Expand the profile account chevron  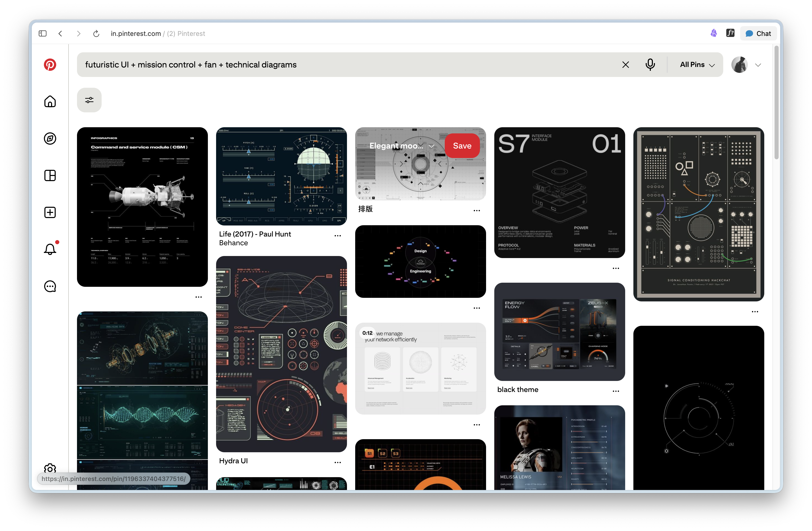click(x=758, y=64)
